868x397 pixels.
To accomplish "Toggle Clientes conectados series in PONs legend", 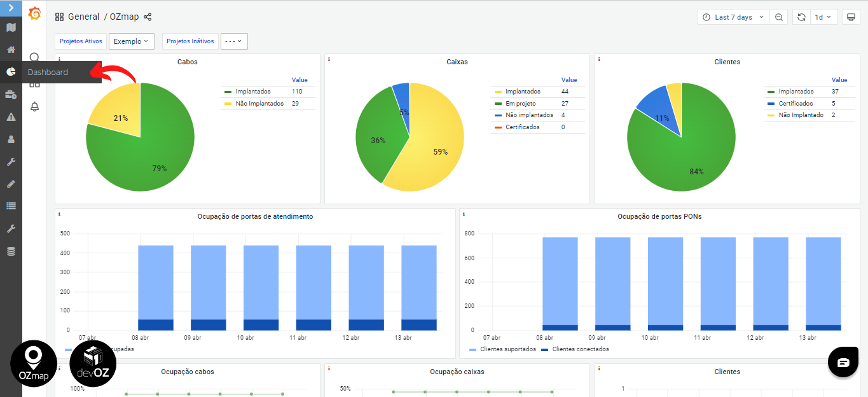I will click(581, 349).
